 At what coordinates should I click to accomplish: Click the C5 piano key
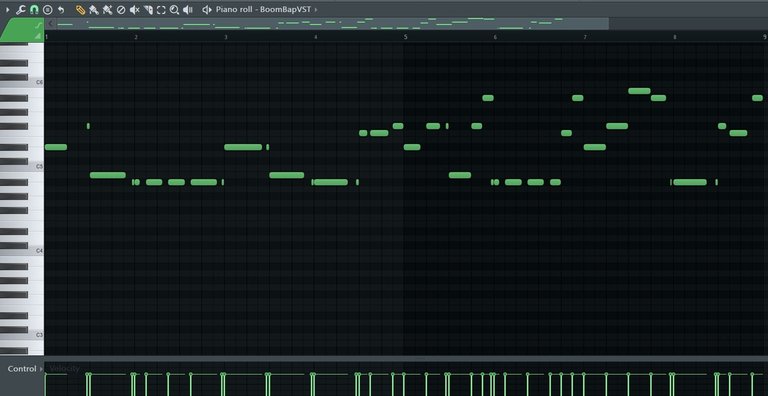pos(22,167)
